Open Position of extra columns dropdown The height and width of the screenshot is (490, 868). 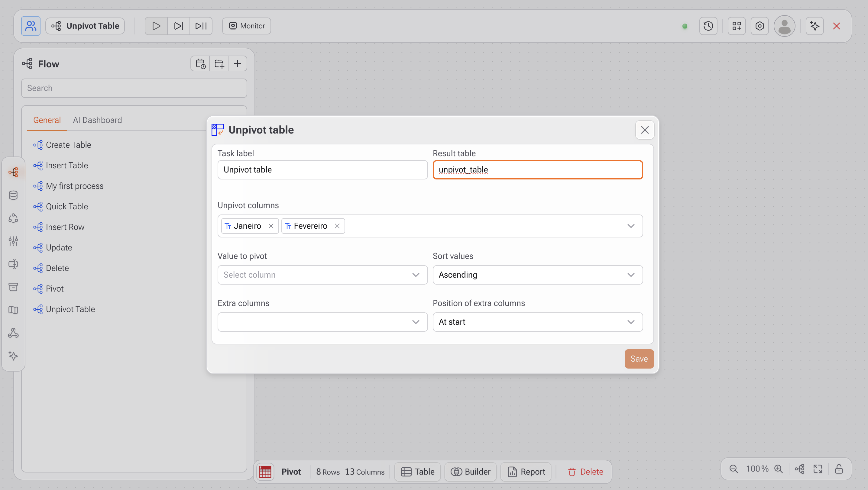point(537,322)
